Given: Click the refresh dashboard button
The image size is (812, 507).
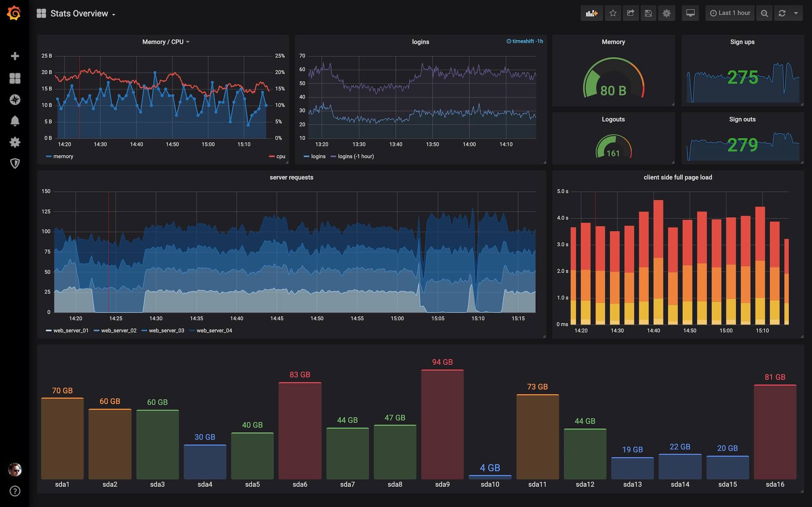Looking at the screenshot, I should click(782, 12).
